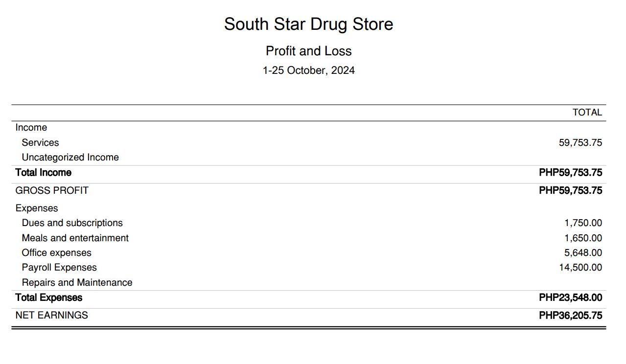
Task: Click the GROSS PROFIT label
Action: (x=52, y=190)
